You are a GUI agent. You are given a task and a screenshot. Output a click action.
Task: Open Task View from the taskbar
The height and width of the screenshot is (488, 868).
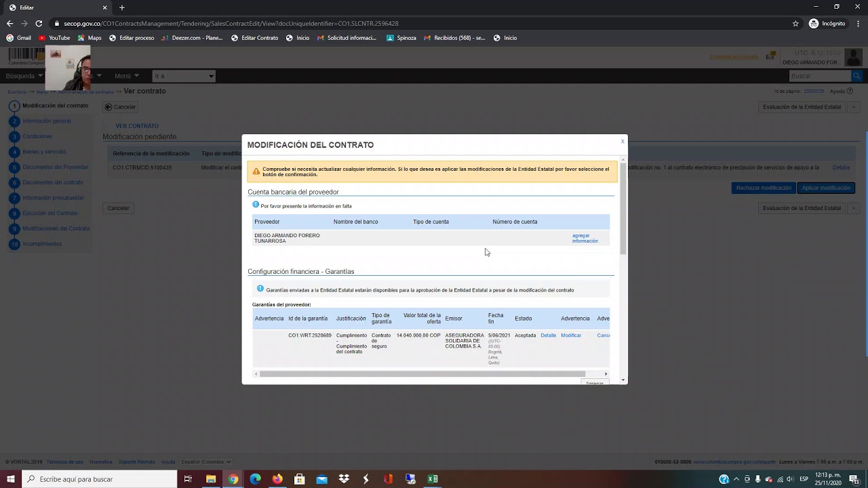pyautogui.click(x=188, y=479)
